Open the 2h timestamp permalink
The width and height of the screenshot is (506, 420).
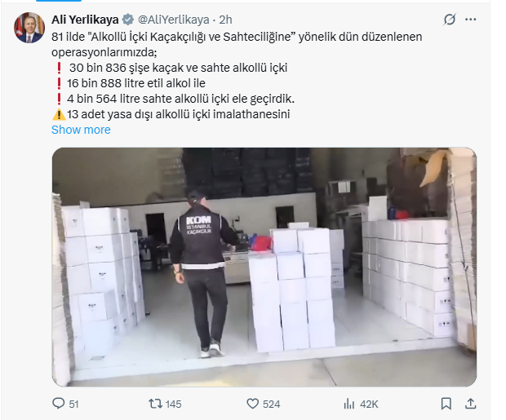click(x=225, y=20)
